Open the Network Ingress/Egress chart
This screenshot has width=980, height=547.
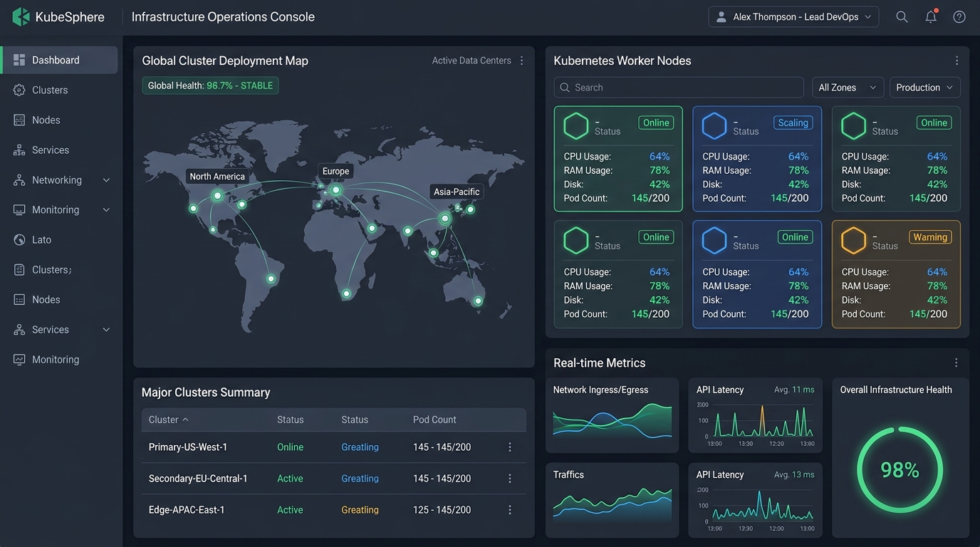[x=612, y=415]
